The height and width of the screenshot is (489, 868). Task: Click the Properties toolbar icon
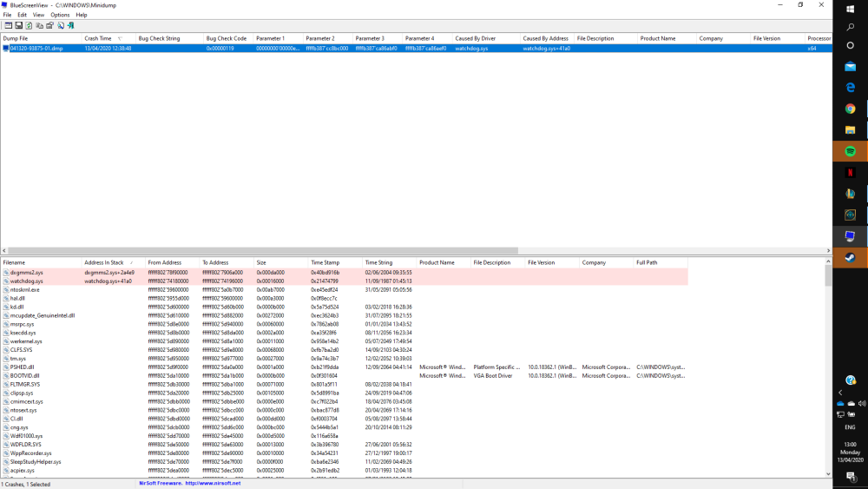tap(49, 25)
